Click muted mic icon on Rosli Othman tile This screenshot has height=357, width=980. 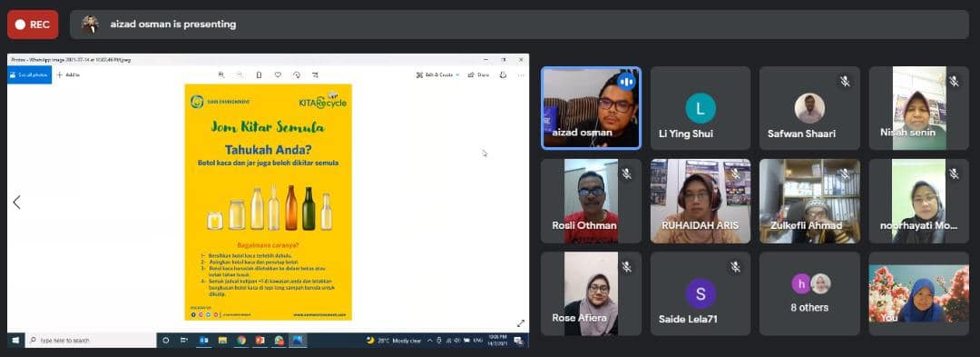626,174
